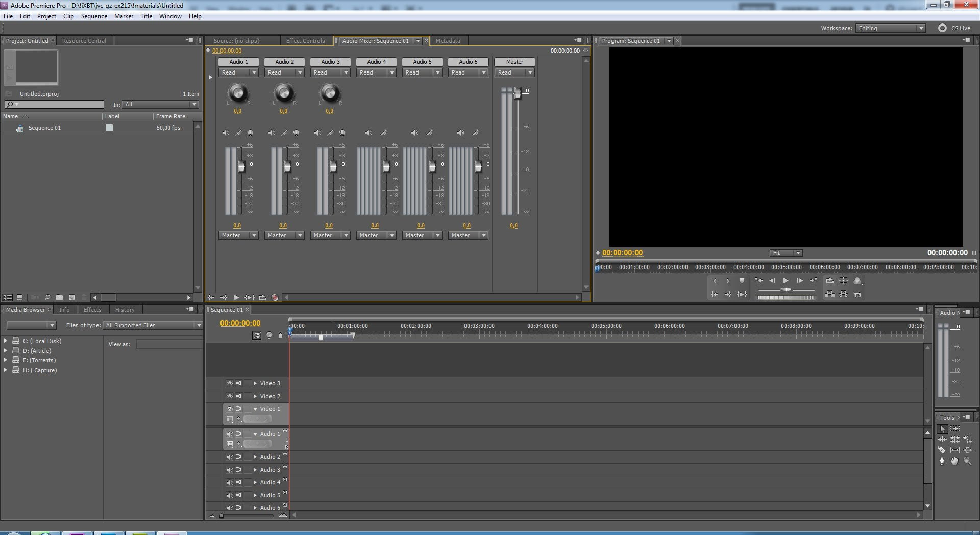Toggle Snap icon in Sequence 01 timeline
This screenshot has width=980, height=535.
pos(256,335)
